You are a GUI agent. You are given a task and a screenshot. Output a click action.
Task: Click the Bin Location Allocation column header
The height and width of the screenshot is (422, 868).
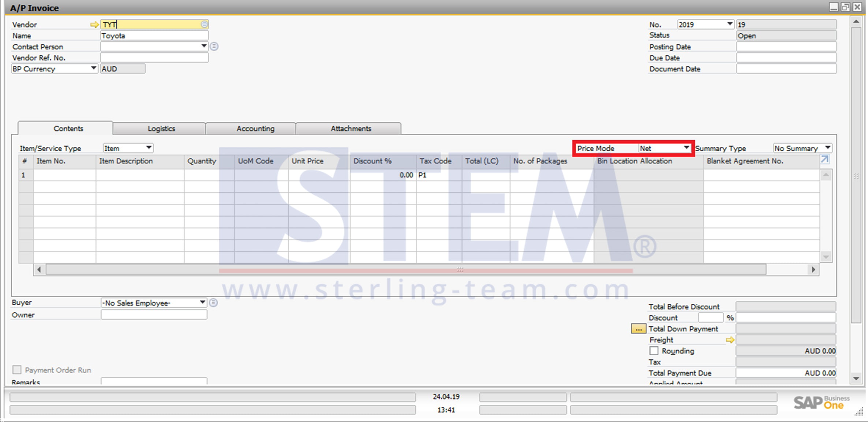(648, 161)
